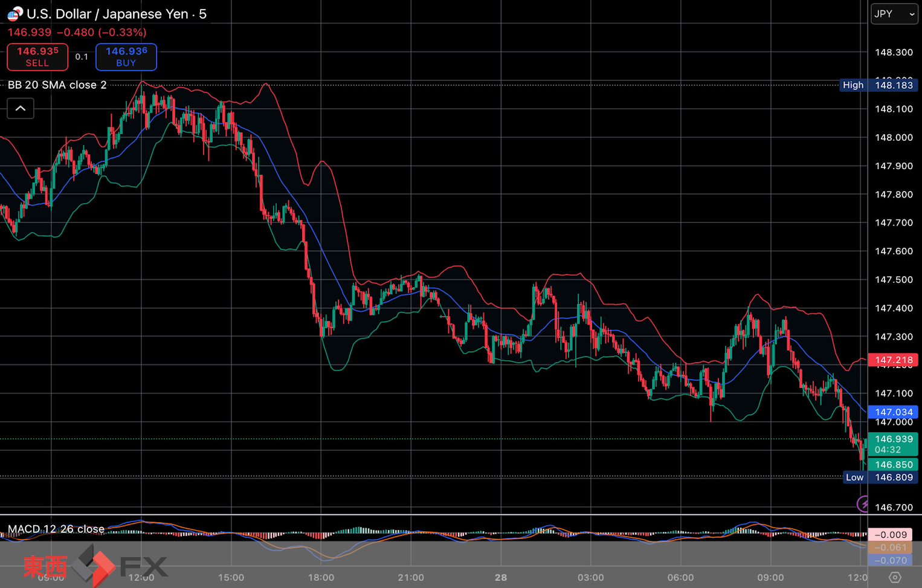Click the red 147.218 upper band tag

pyautogui.click(x=894, y=360)
